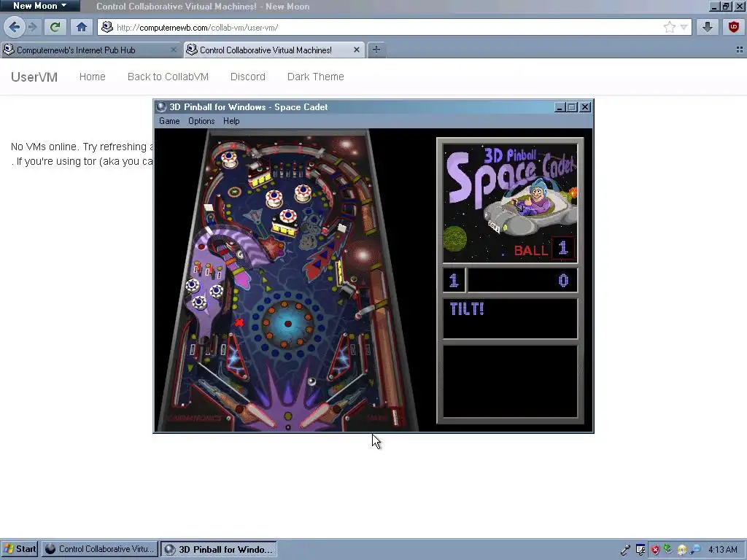This screenshot has width=747, height=560.
Task: Switch to Dark Theme via navbar link
Action: (x=315, y=77)
